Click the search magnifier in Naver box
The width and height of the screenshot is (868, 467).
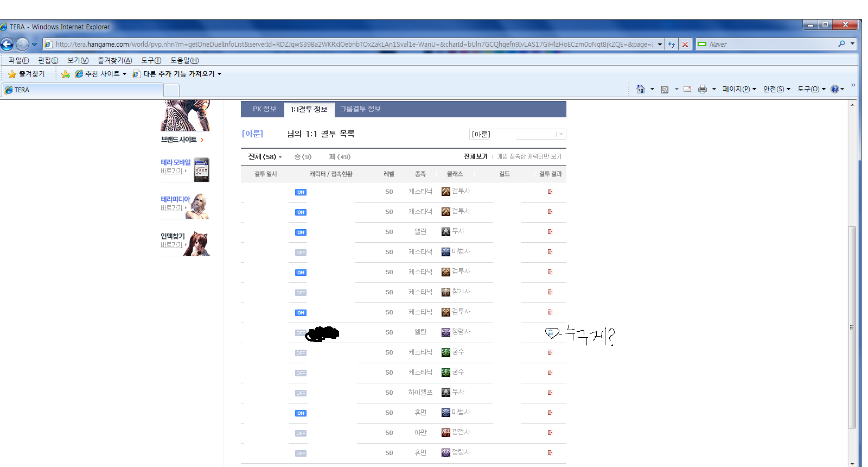pos(841,44)
